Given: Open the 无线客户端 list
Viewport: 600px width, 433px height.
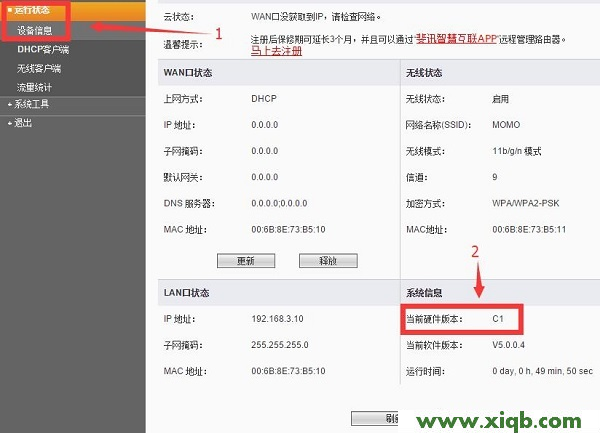Looking at the screenshot, I should point(38,67).
